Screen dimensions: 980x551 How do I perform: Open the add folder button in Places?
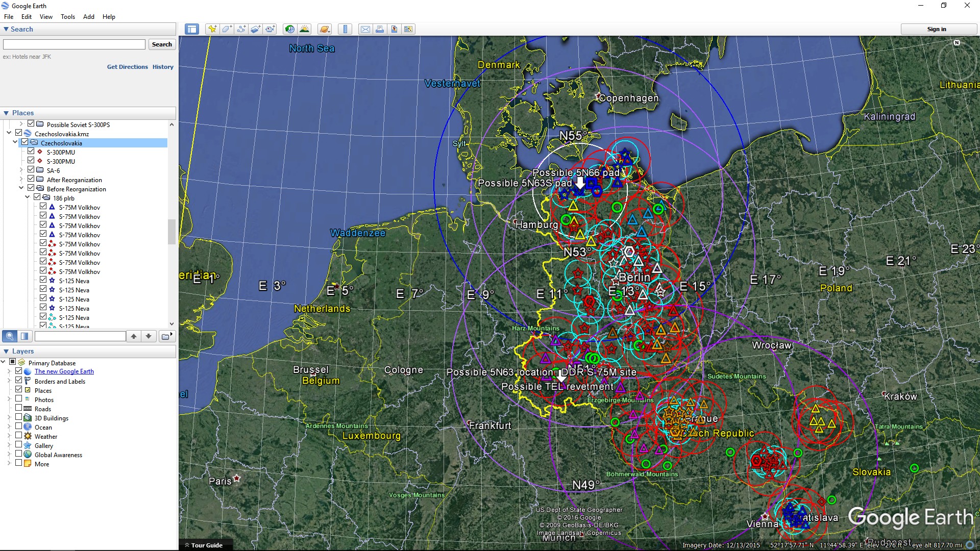[x=167, y=336]
